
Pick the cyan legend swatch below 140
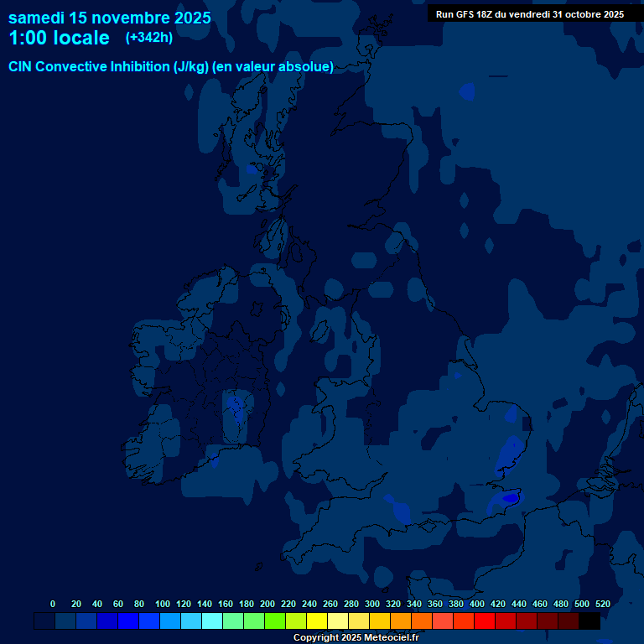point(212,621)
